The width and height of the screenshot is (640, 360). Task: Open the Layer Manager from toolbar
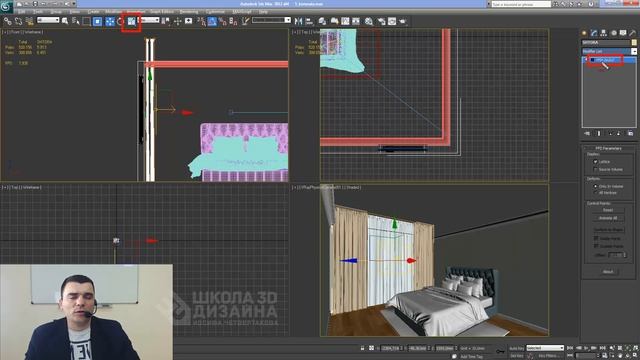(x=322, y=21)
